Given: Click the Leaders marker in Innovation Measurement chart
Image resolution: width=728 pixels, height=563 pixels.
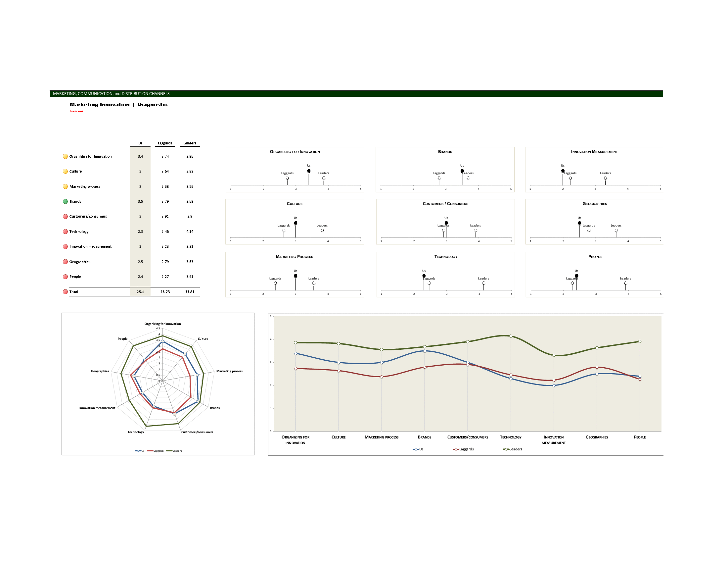Looking at the screenshot, I should 605,178.
